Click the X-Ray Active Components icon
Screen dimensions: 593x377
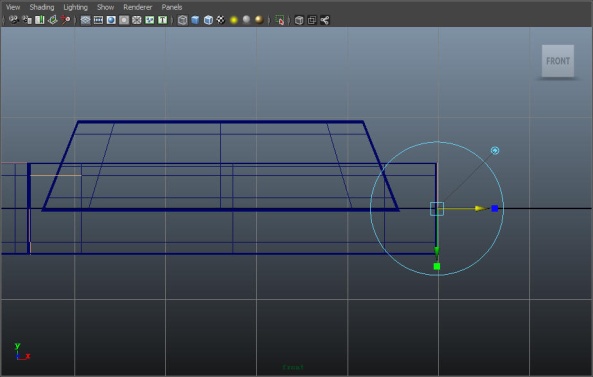coord(312,20)
